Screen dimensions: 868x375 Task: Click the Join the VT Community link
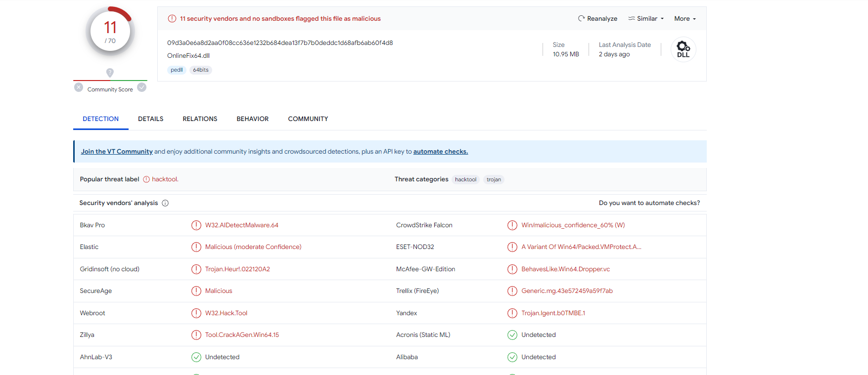pos(117,152)
